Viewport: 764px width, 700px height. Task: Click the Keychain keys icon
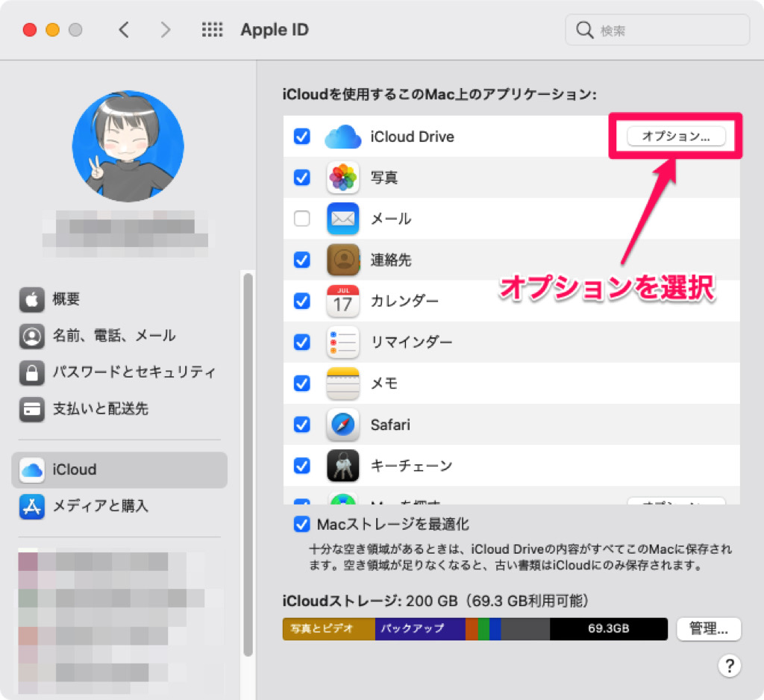click(x=342, y=466)
